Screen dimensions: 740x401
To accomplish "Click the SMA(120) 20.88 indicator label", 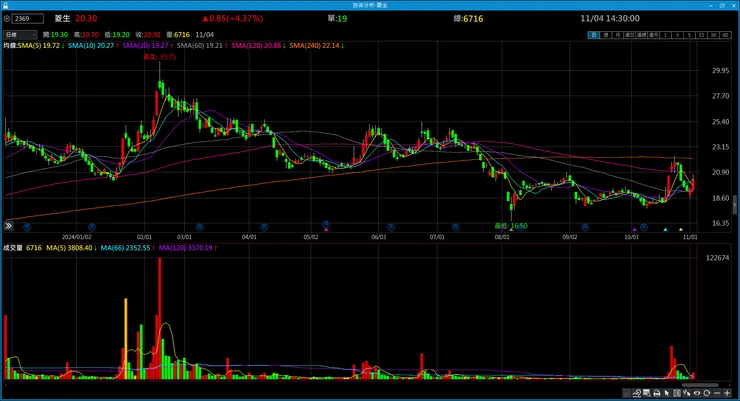I will pos(258,46).
